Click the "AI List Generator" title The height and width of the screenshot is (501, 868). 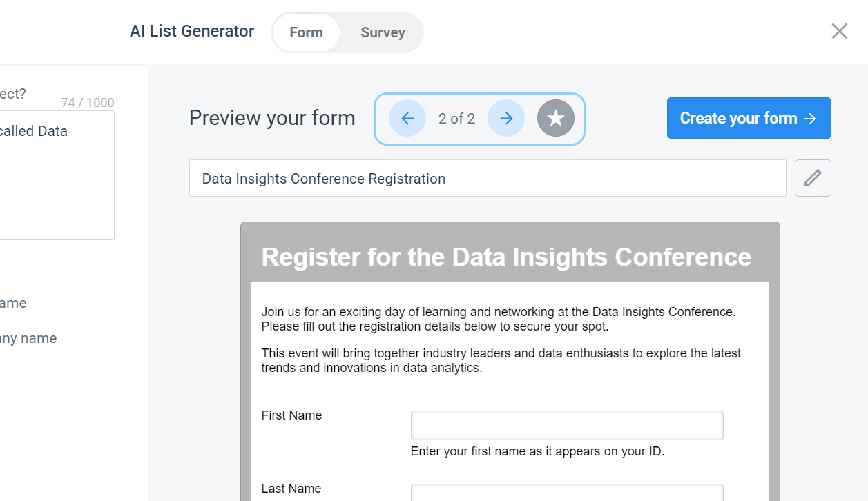tap(192, 31)
